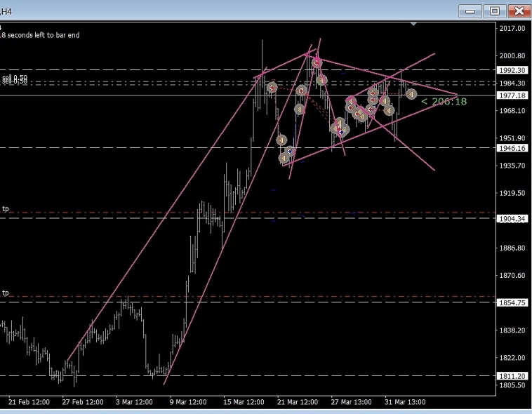Click the 1992.30 boxed price label
The height and width of the screenshot is (414, 532).
[512, 70]
